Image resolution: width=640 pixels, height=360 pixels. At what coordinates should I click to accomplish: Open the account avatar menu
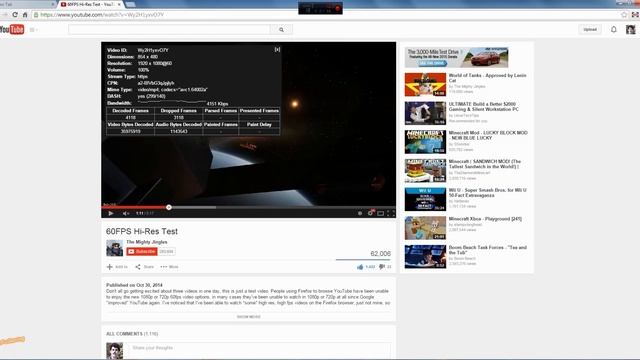[631, 29]
